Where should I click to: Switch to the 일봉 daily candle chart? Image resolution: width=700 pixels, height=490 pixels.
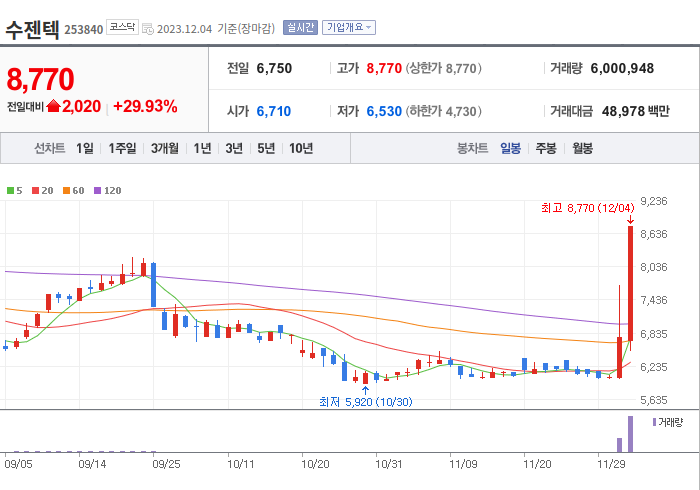click(x=510, y=148)
